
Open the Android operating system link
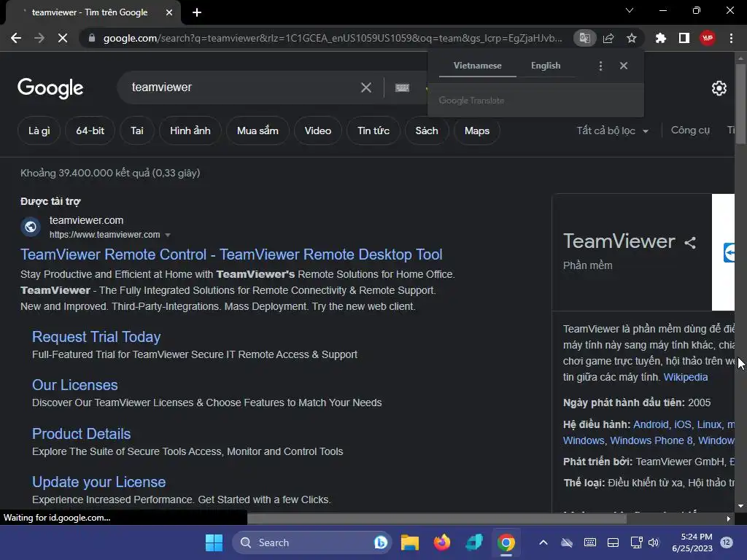click(x=651, y=424)
